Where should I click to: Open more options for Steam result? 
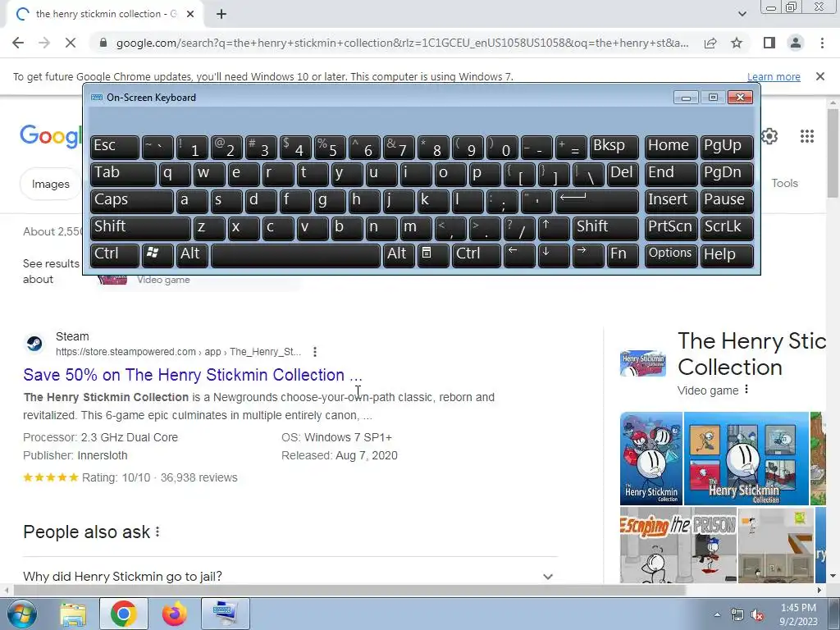pyautogui.click(x=315, y=352)
